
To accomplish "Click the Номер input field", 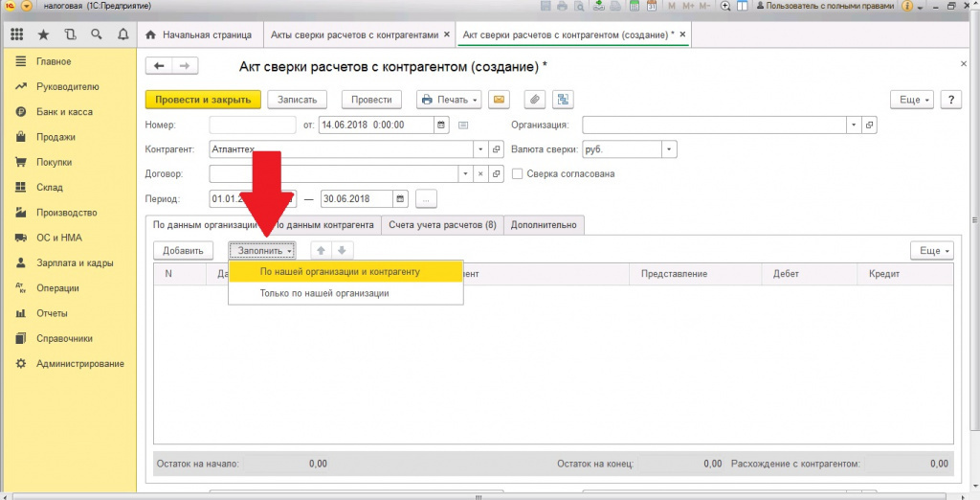I will click(253, 125).
